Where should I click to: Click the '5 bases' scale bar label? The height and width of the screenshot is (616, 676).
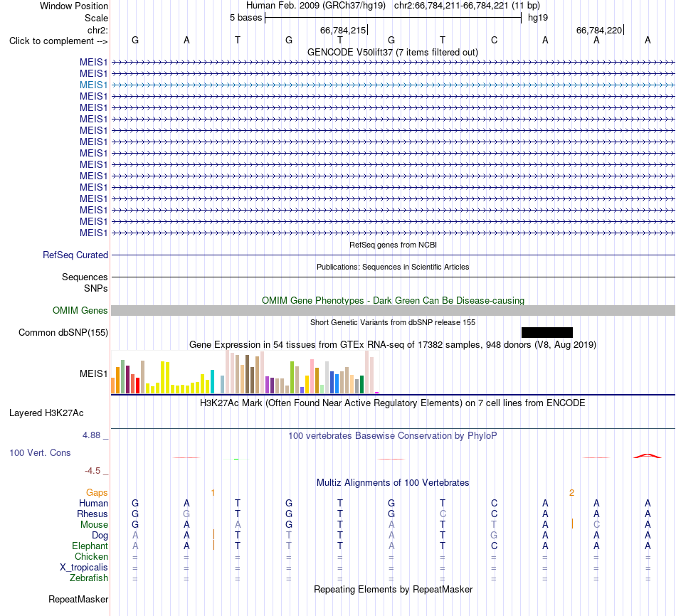click(245, 18)
